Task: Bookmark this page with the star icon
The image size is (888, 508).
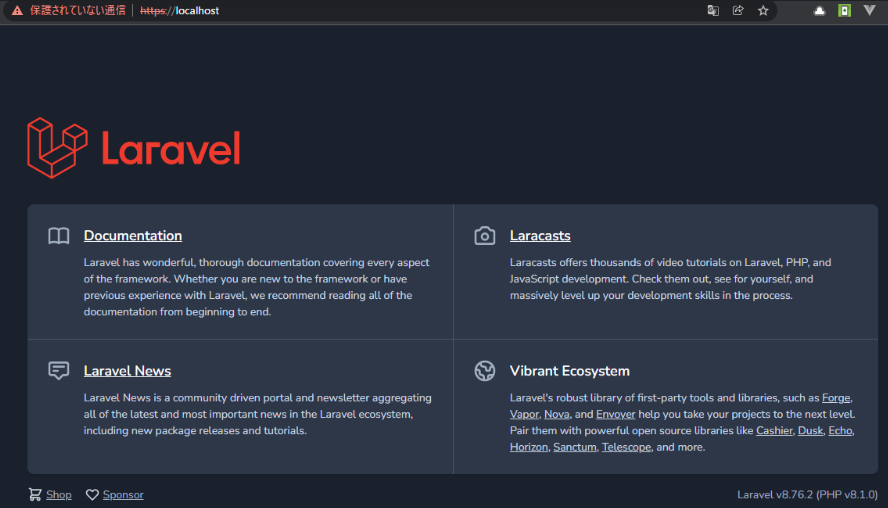Action: (x=763, y=11)
